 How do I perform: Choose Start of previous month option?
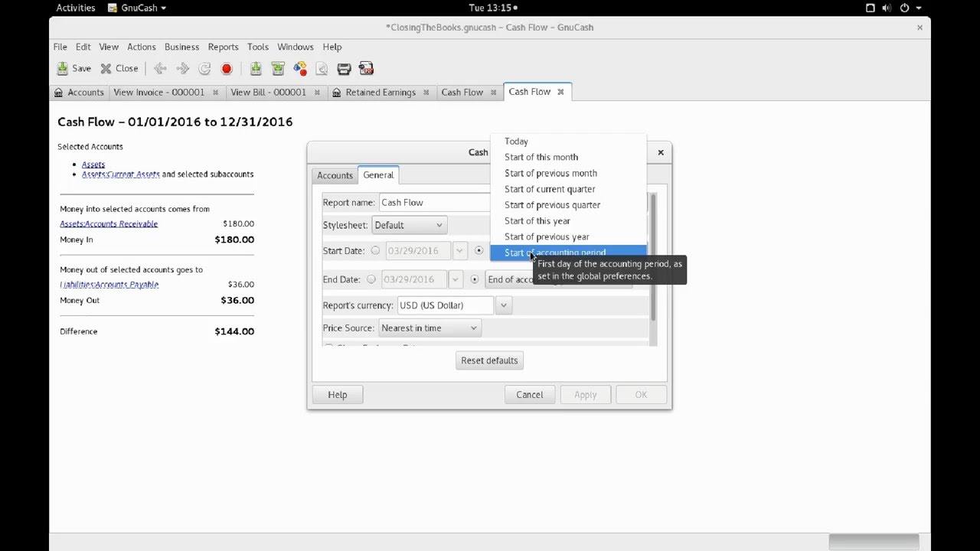(568, 173)
